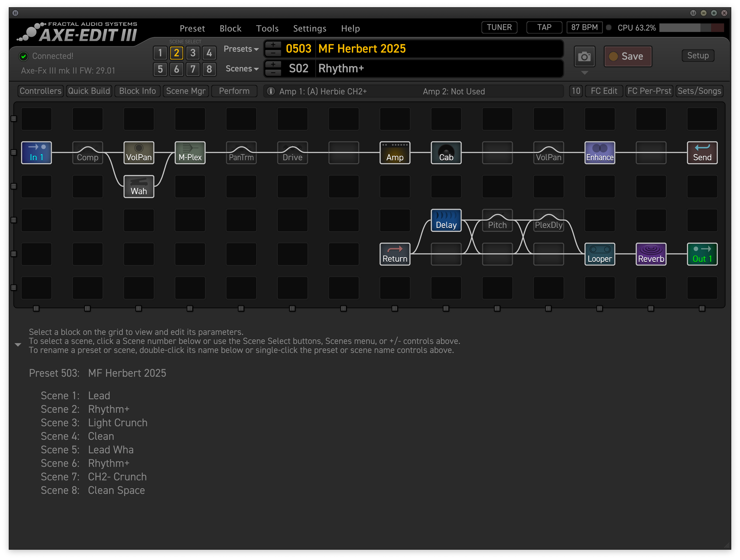Switch to scene 5 via Scene Select
Image resolution: width=740 pixels, height=560 pixels.
(x=160, y=69)
